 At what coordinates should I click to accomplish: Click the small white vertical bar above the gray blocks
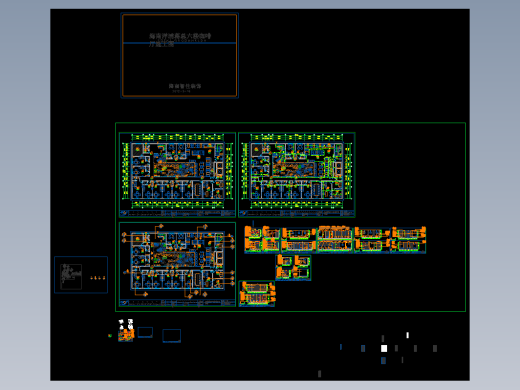(408, 335)
